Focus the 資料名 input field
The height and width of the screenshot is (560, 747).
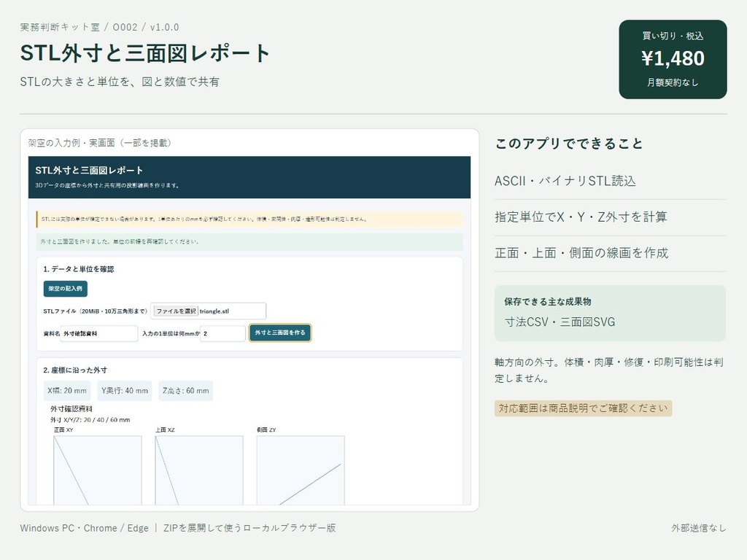(x=99, y=333)
